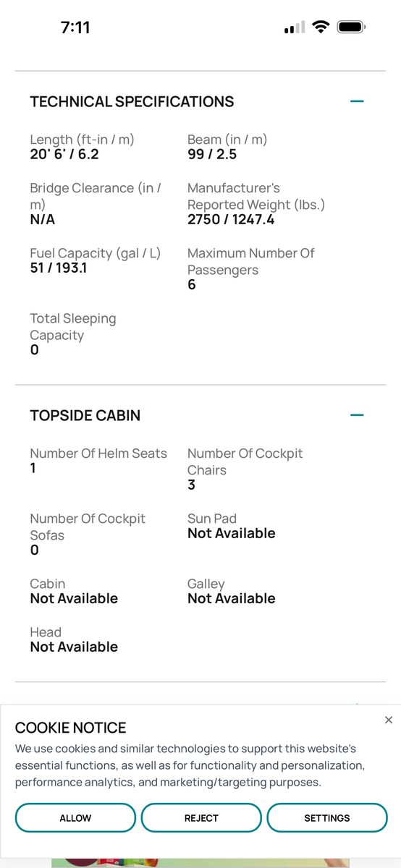Tap the TECHNICAL SPECIFICATIONS heading
This screenshot has height=868, width=401.
click(x=132, y=102)
